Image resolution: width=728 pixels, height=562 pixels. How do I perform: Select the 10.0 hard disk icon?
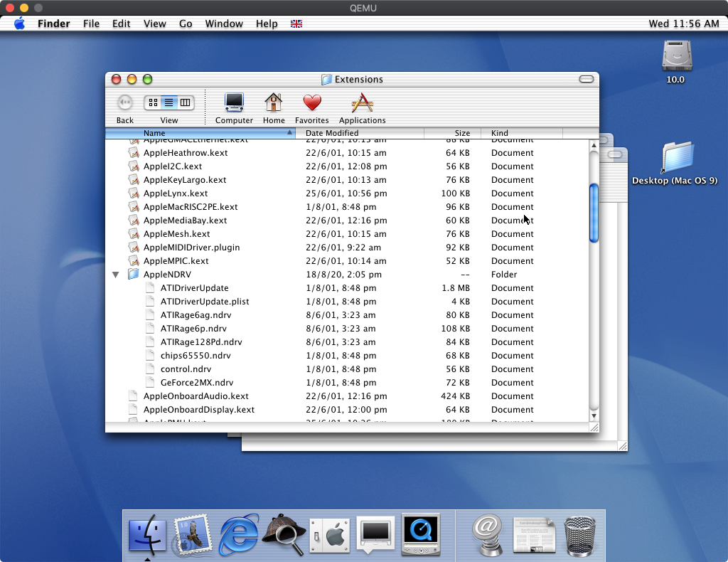677,55
